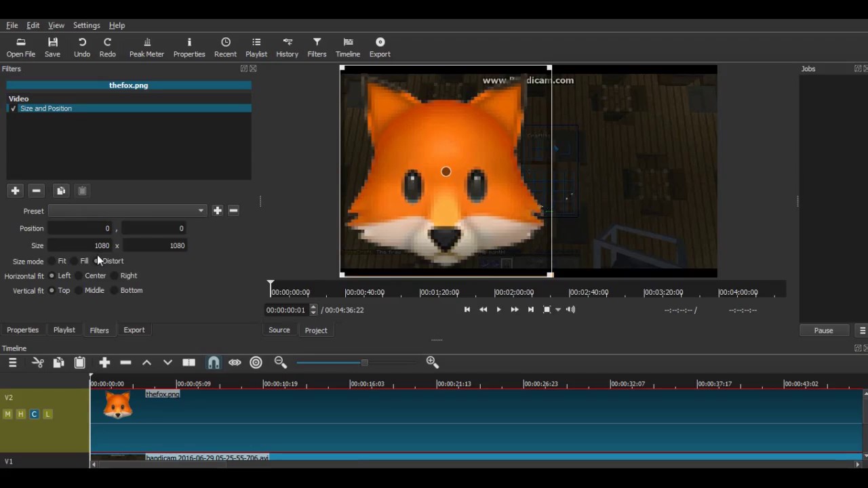The image size is (868, 488).
Task: Redo the last undone action
Action: click(x=107, y=47)
